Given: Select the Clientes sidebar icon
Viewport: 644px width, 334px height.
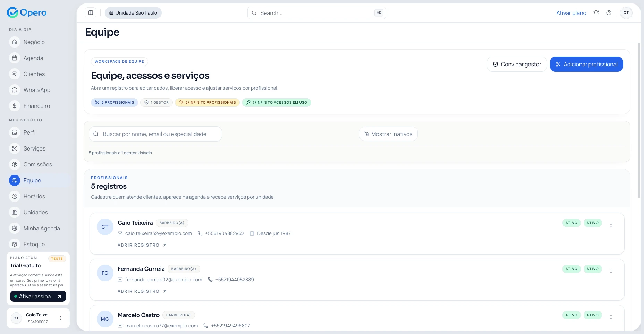Looking at the screenshot, I should click(14, 74).
